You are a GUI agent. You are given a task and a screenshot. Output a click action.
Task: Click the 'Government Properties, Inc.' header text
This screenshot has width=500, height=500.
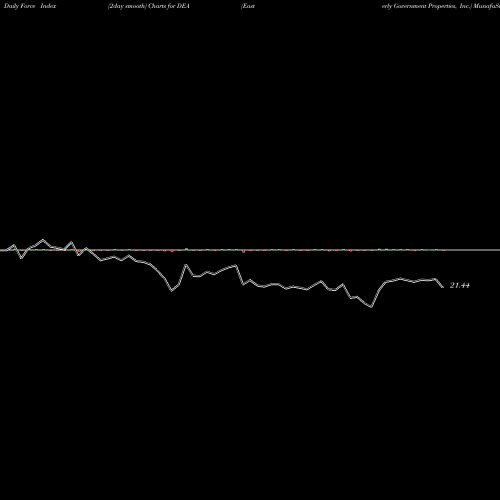coord(433,6)
